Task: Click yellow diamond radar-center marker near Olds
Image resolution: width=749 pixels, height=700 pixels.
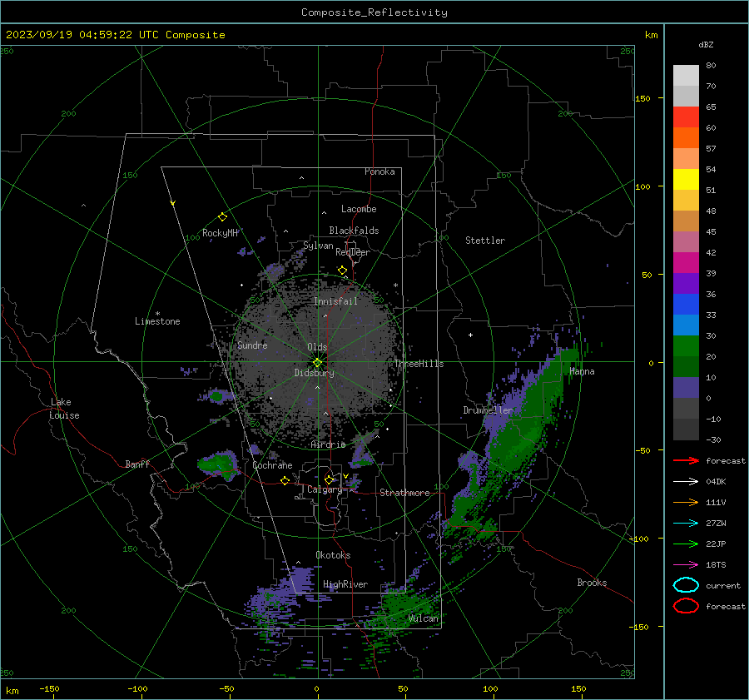Action: [x=317, y=363]
